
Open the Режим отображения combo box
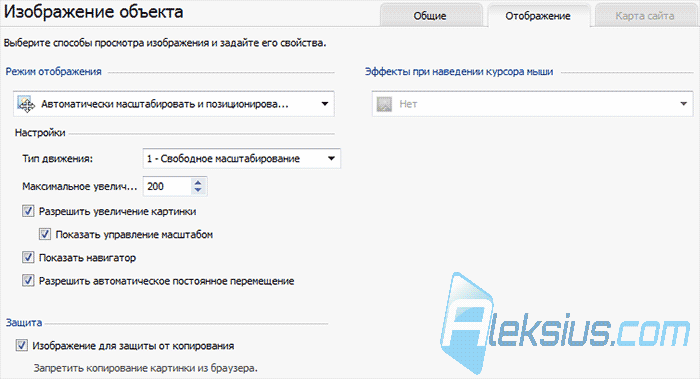pyautogui.click(x=174, y=104)
